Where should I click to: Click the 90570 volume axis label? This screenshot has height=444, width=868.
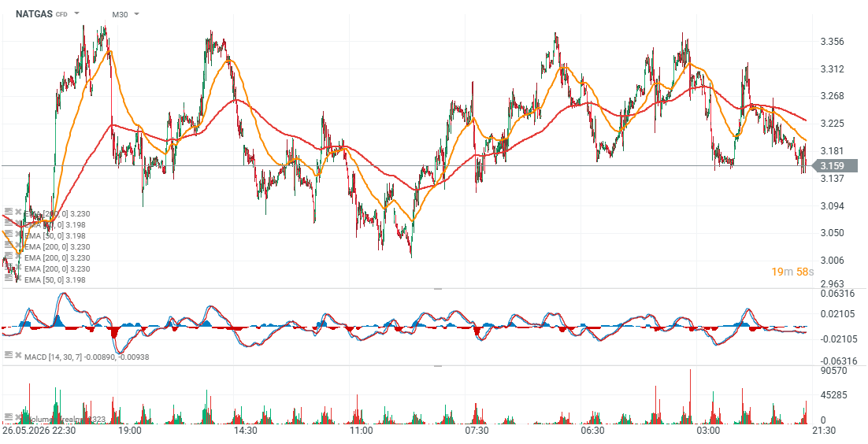click(x=833, y=371)
